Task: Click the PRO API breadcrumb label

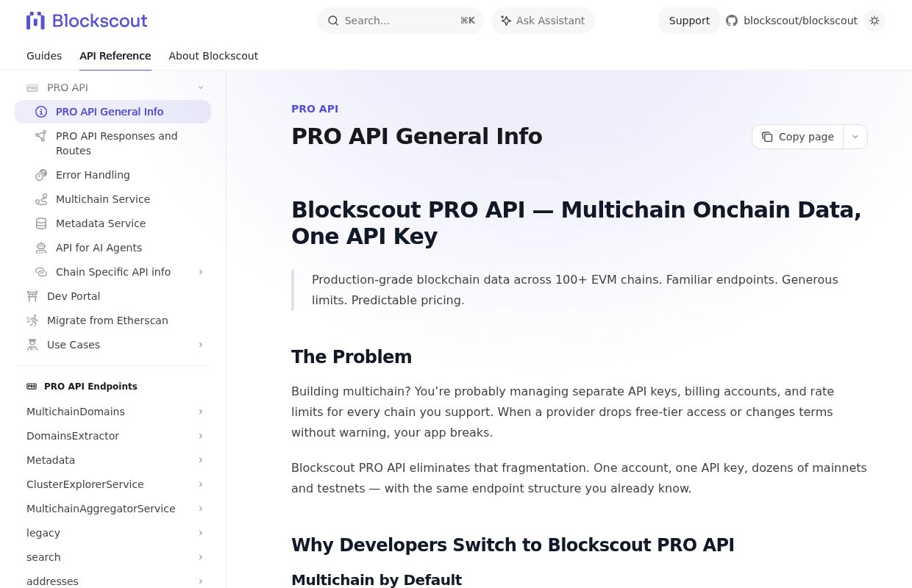Action: (x=315, y=109)
